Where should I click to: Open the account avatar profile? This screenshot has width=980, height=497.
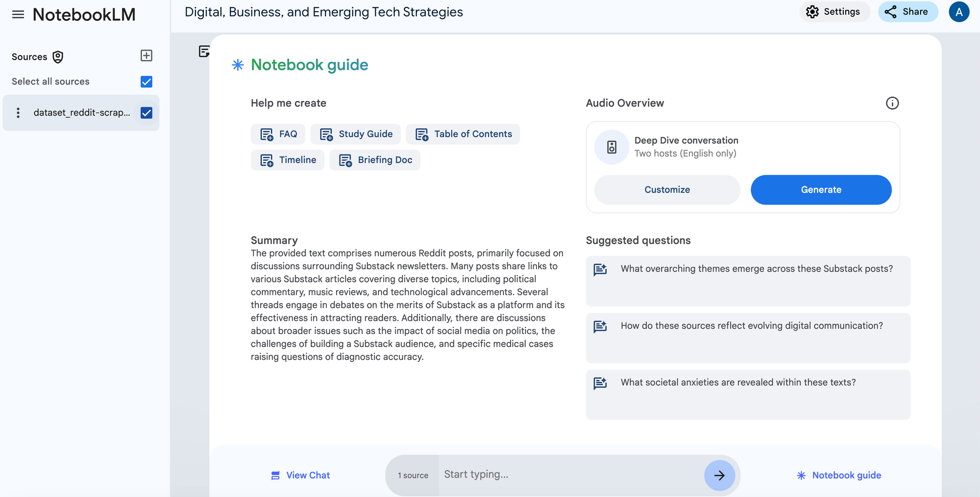pyautogui.click(x=958, y=12)
